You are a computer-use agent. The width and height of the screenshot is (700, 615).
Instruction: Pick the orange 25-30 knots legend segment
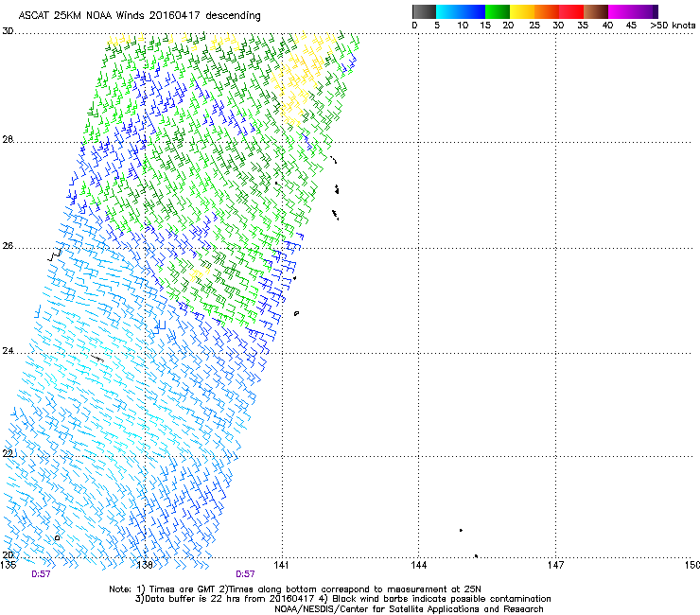[547, 11]
